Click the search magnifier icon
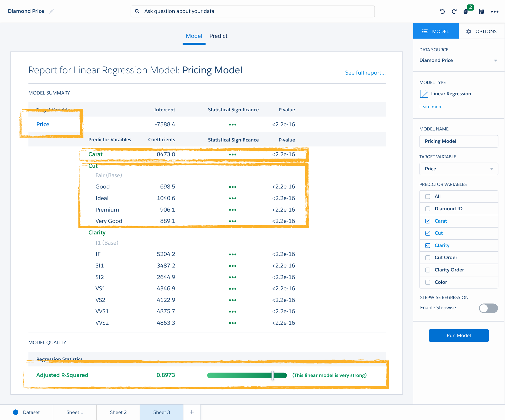The image size is (505, 420). point(137,11)
